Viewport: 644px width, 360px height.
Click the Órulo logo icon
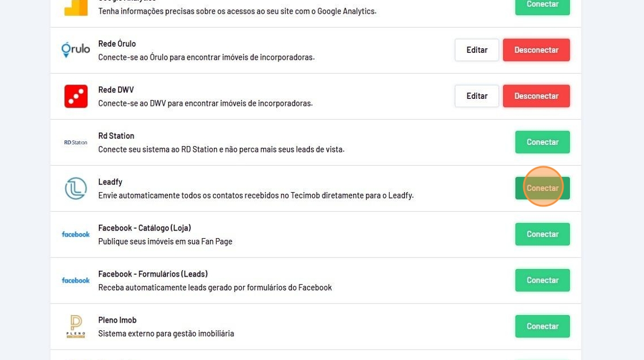tap(76, 50)
